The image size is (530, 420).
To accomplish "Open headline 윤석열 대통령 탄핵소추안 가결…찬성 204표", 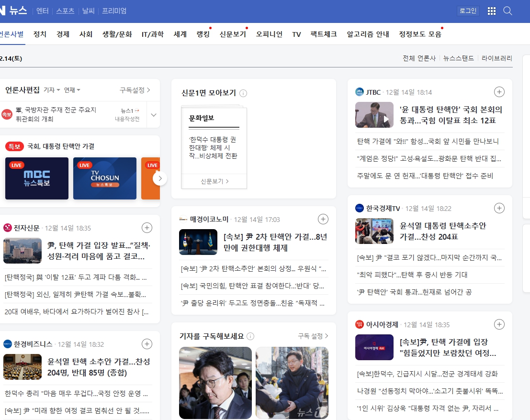I will point(443,231).
